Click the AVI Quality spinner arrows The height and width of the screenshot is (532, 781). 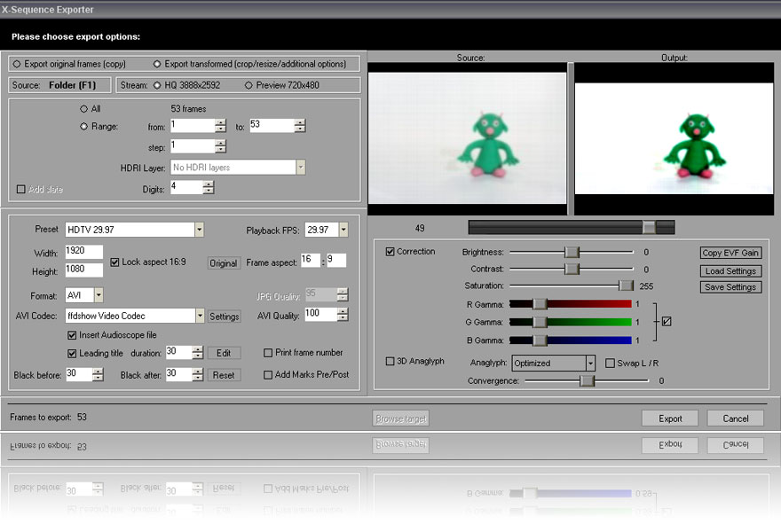click(x=343, y=314)
